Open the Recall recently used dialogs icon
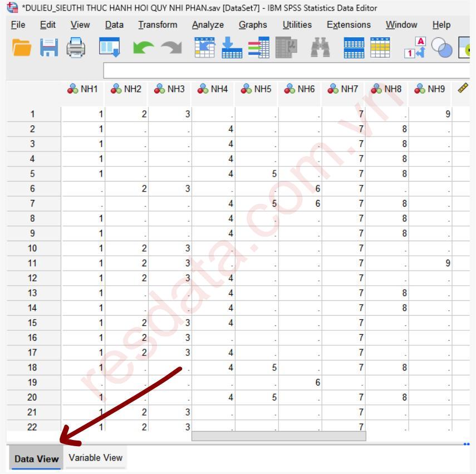This screenshot has height=474, width=476. (x=109, y=48)
